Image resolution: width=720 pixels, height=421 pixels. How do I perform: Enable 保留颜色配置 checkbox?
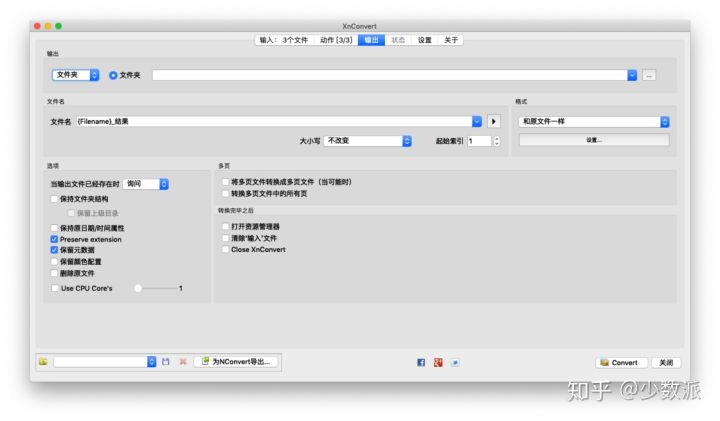pyautogui.click(x=54, y=262)
